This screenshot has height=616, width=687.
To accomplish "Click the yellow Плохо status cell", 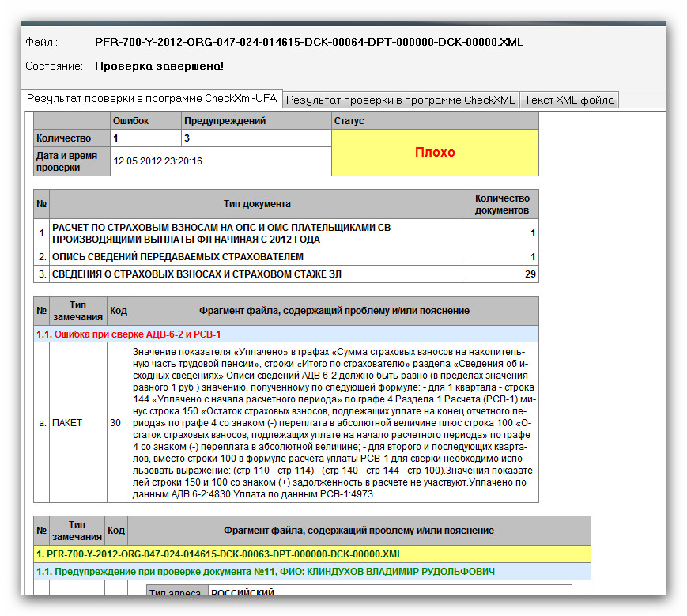I will click(x=435, y=153).
